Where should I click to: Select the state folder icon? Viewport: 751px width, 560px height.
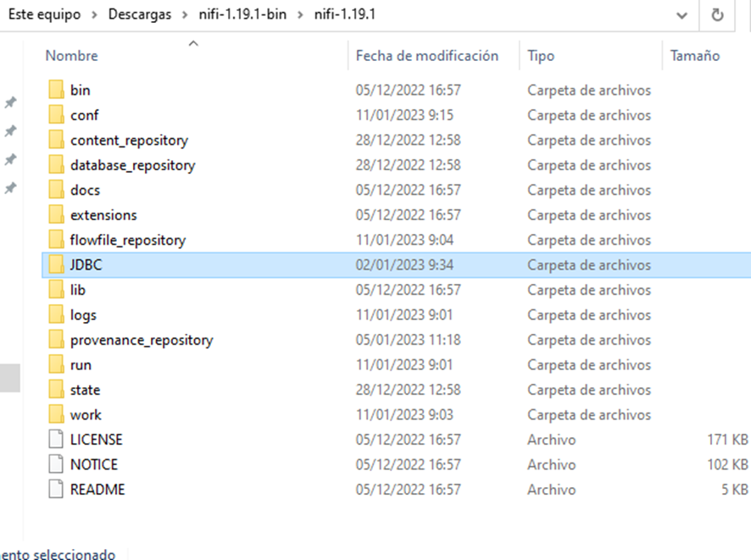tap(56, 389)
